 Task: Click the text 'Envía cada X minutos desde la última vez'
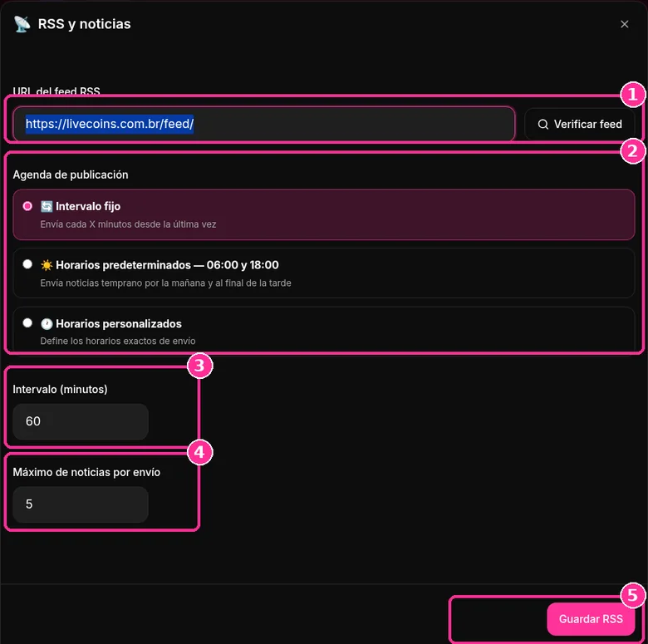pos(128,224)
